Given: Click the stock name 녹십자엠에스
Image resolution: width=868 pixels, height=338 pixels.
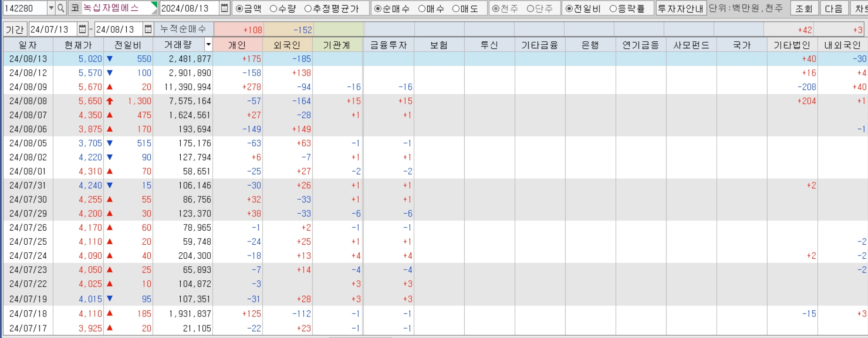Looking at the screenshot, I should 111,8.
